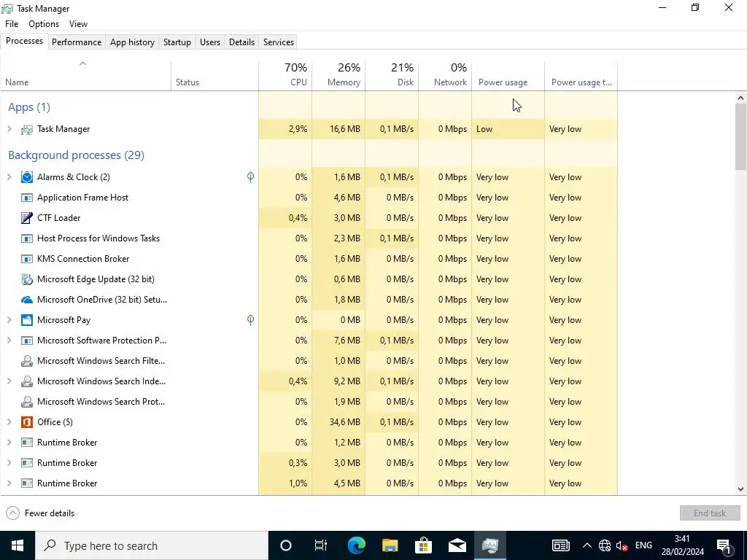Switch to the Performance tab
Viewport: 747px width, 560px height.
(77, 42)
